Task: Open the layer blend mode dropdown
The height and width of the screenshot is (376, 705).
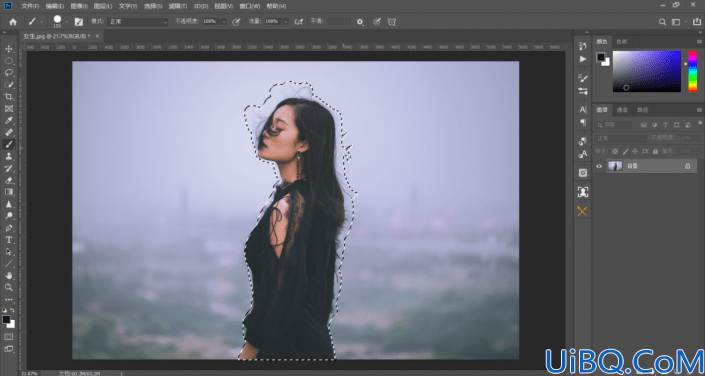Action: pos(620,138)
